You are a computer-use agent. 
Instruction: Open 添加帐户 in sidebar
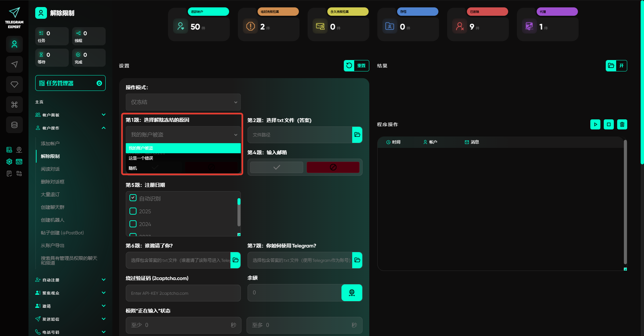coord(50,144)
